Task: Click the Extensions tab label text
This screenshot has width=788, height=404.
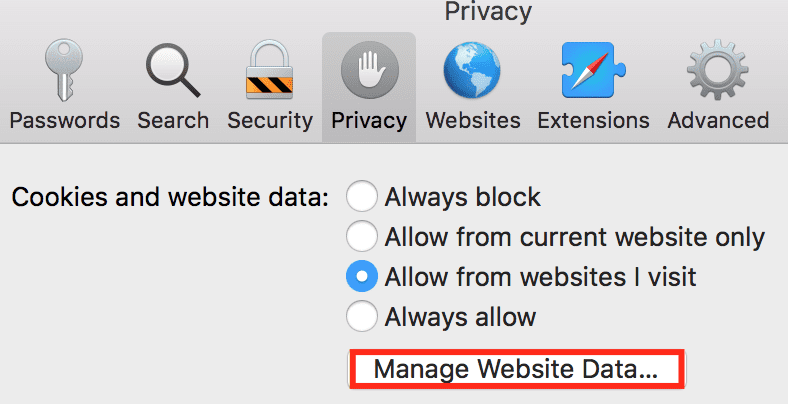Action: tap(594, 120)
